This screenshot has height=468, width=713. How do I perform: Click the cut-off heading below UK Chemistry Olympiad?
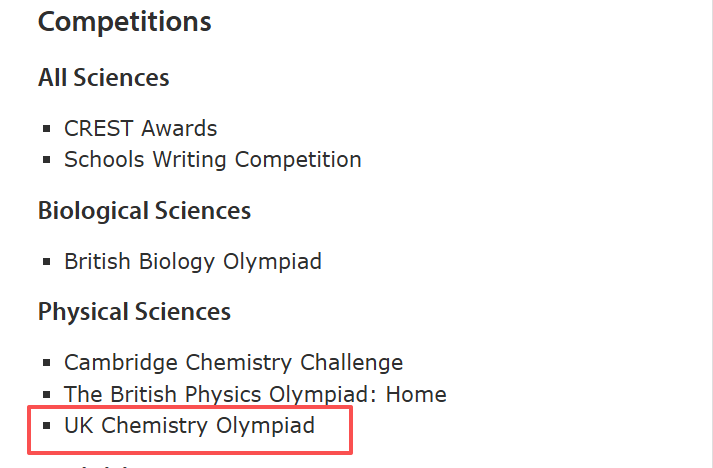pos(100,464)
